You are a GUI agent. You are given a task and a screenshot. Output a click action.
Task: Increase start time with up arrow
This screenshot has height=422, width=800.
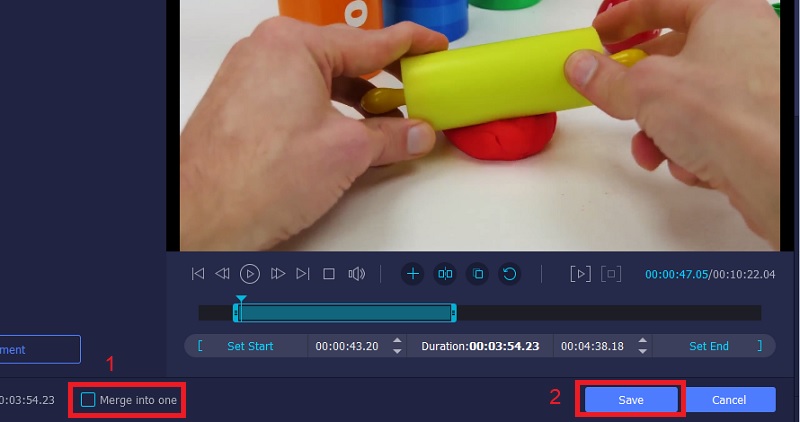(x=397, y=341)
